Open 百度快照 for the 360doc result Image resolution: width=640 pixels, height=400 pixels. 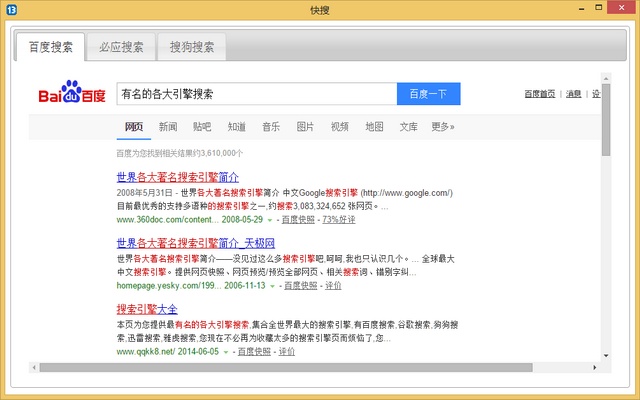point(298,220)
